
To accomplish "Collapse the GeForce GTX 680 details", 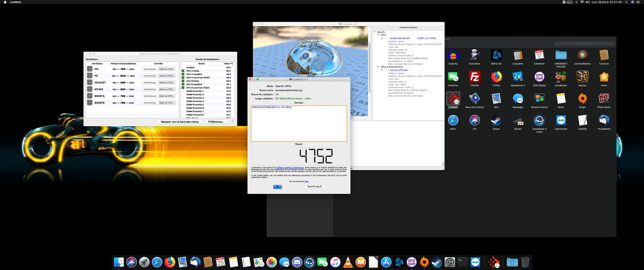I will [382, 70].
